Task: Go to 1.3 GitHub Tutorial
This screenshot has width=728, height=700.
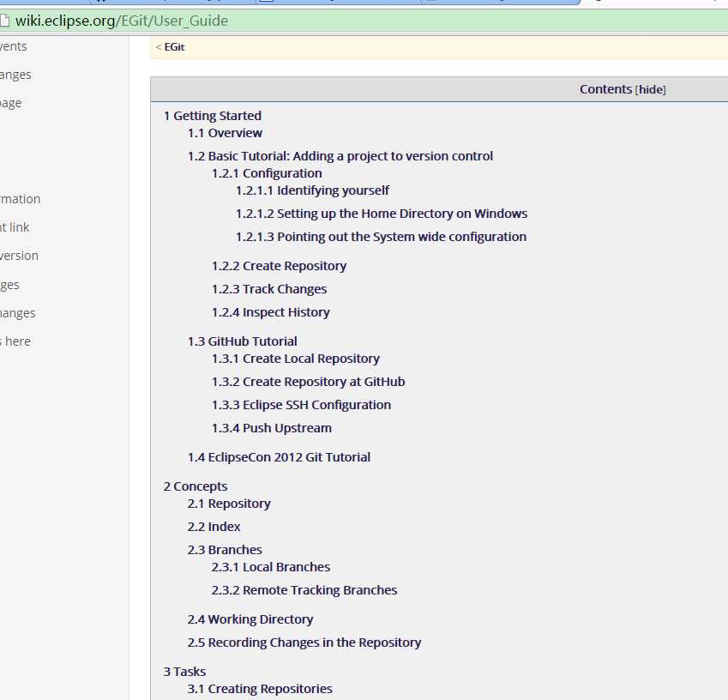Action: (x=242, y=341)
